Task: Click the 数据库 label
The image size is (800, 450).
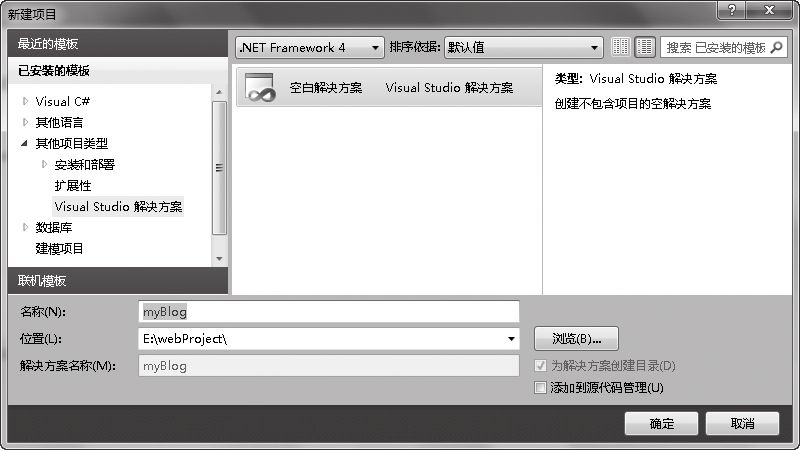Action: point(54,228)
